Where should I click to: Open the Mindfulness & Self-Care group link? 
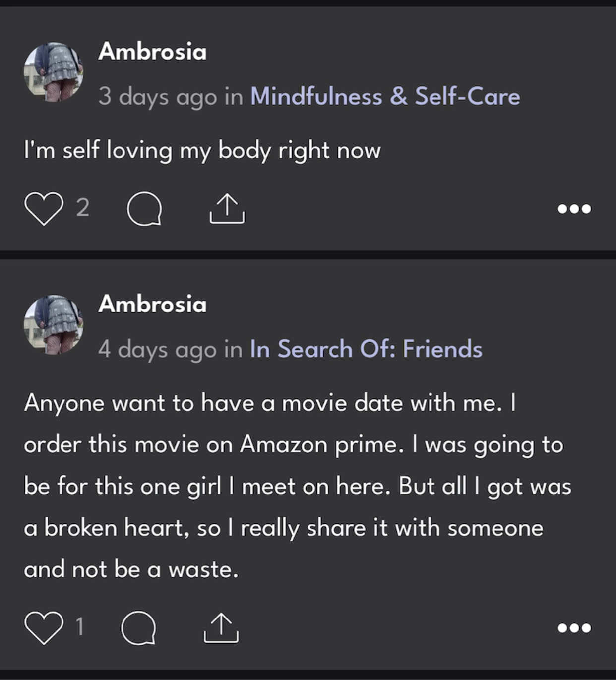point(385,96)
